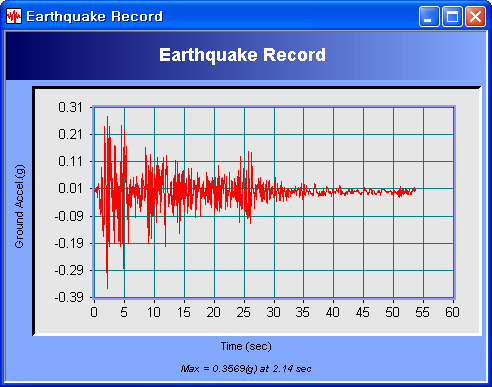
Task: Click the 15 x-axis tick label
Action: [x=184, y=312]
